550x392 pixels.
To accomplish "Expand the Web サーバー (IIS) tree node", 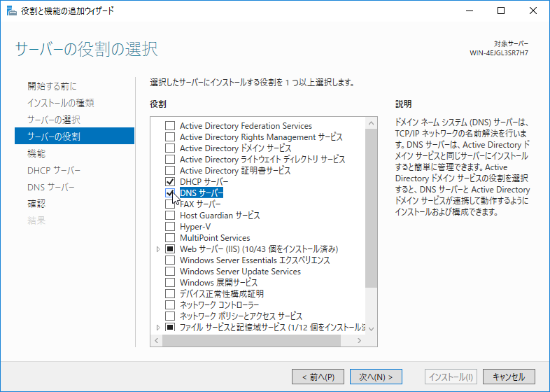I will click(158, 249).
